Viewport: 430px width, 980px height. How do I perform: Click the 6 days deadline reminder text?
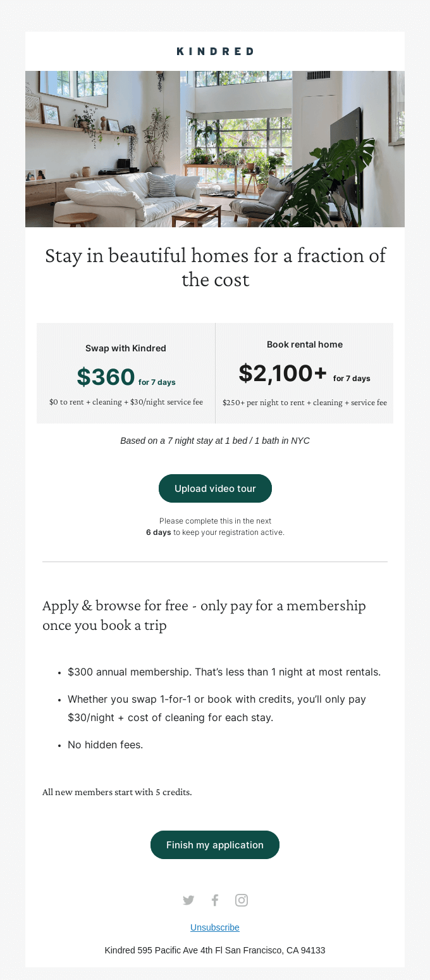click(215, 527)
